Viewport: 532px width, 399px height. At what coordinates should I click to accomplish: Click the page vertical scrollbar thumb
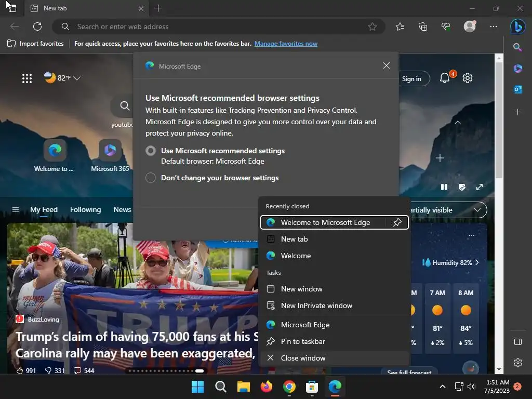click(499, 121)
